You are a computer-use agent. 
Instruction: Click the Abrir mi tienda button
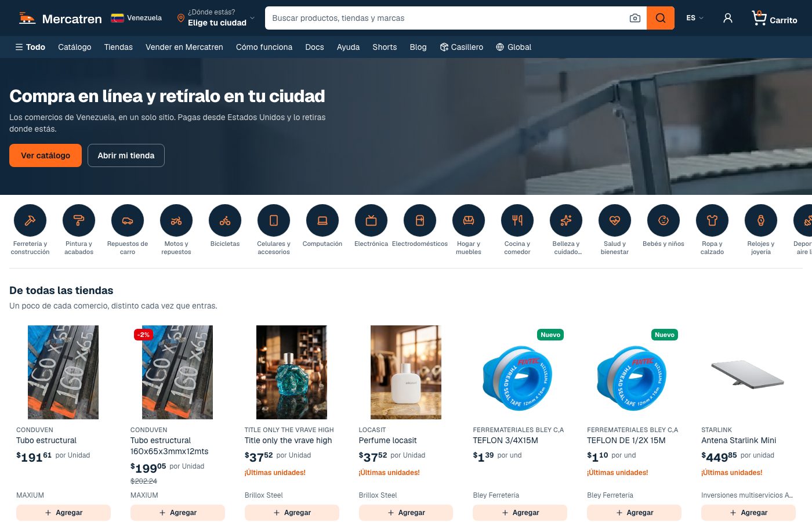point(126,155)
